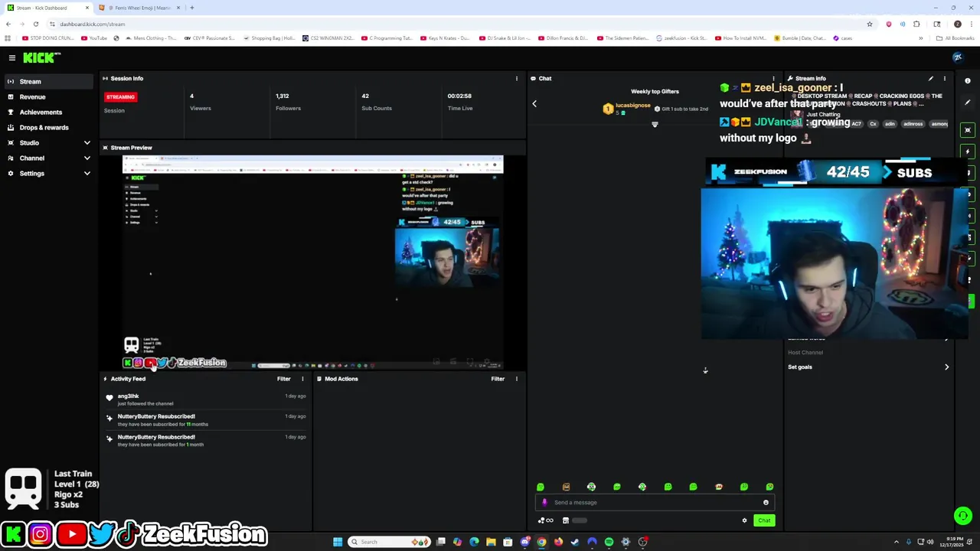Viewport: 980px width, 551px height.
Task: Click Send a message chat input
Action: point(655,503)
